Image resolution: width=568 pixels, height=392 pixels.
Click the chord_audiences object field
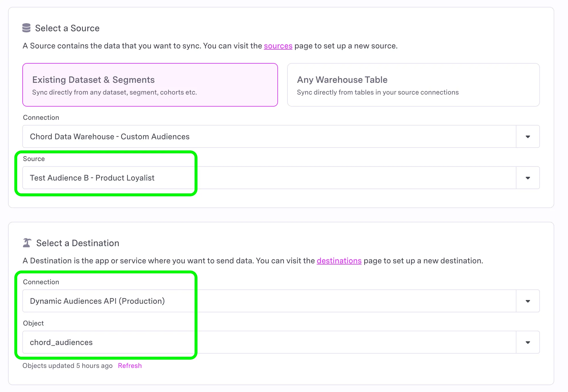[x=269, y=342]
